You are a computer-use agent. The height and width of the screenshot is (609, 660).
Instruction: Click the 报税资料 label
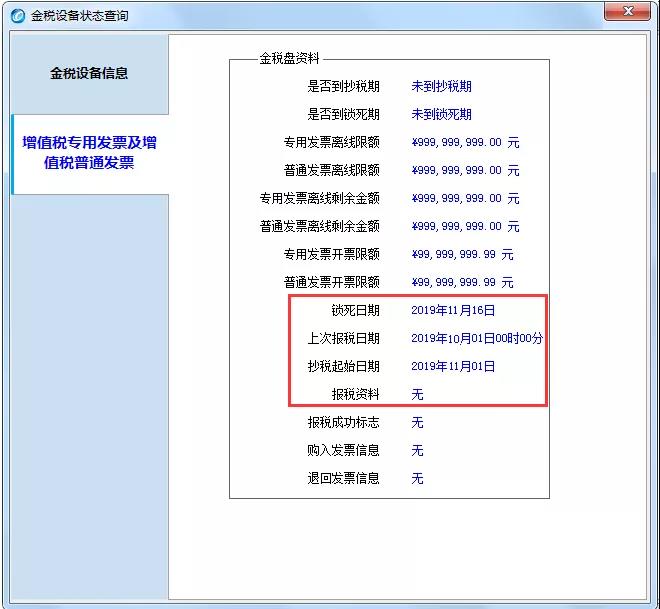click(355, 395)
